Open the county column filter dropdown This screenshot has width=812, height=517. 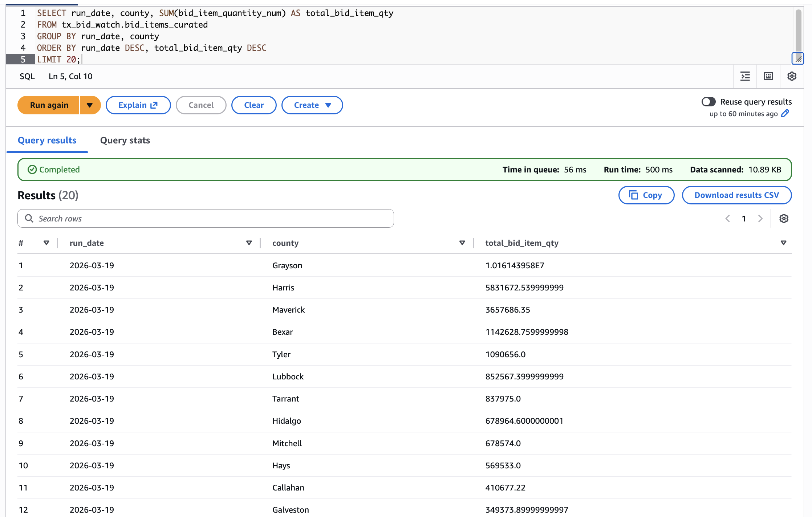coord(462,243)
